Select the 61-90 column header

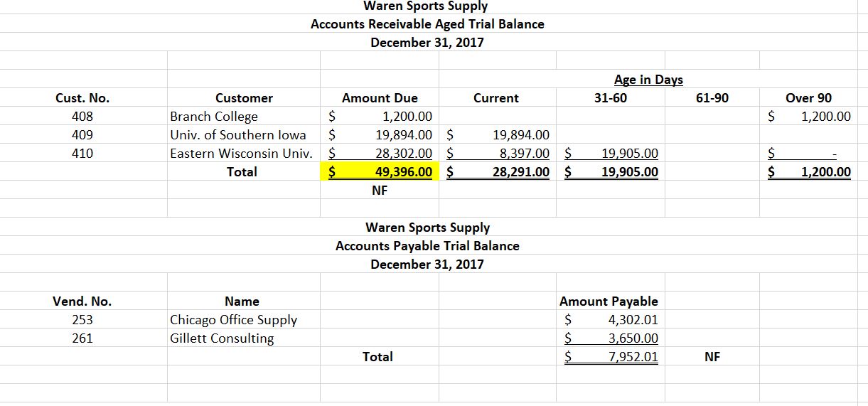point(712,98)
